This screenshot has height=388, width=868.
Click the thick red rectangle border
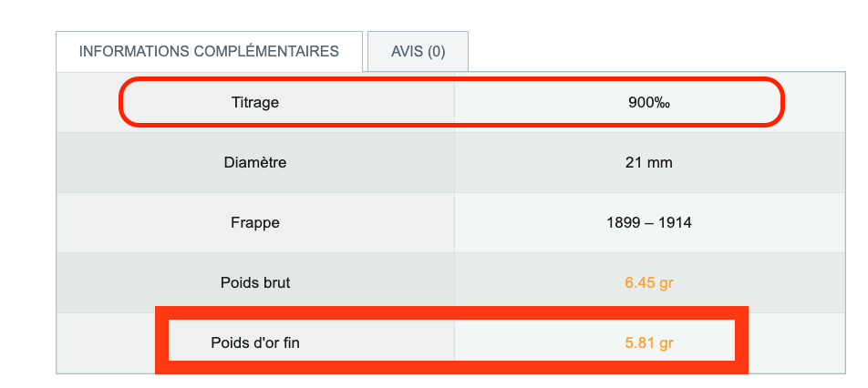point(451,312)
